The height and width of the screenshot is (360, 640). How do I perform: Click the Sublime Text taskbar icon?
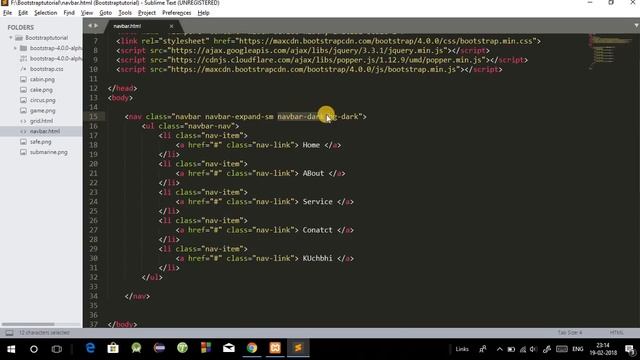point(298,348)
